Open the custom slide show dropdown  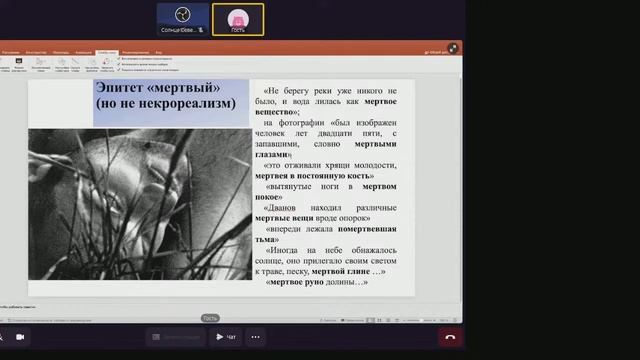click(41, 64)
